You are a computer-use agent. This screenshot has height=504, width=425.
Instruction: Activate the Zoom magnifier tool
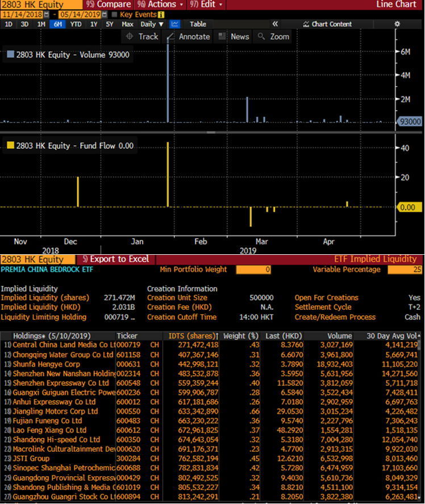point(273,37)
